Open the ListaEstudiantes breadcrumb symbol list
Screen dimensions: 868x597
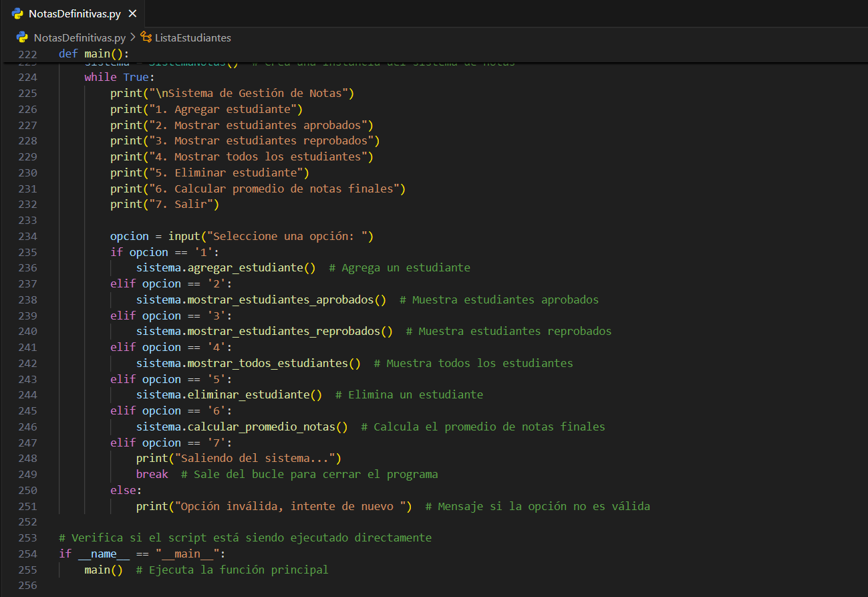point(192,37)
